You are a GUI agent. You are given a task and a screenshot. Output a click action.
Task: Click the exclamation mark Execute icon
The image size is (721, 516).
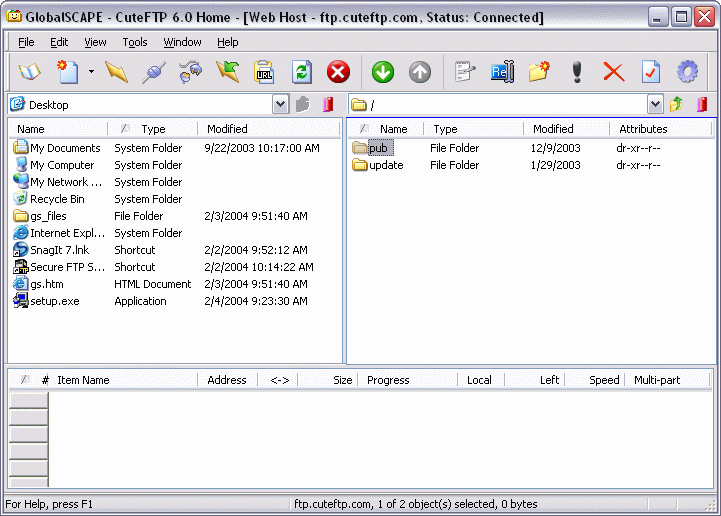(576, 72)
